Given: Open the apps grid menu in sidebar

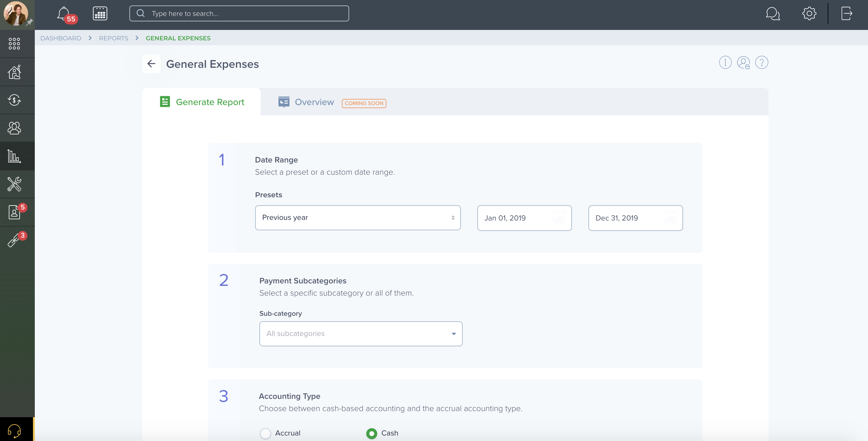Looking at the screenshot, I should tap(14, 43).
